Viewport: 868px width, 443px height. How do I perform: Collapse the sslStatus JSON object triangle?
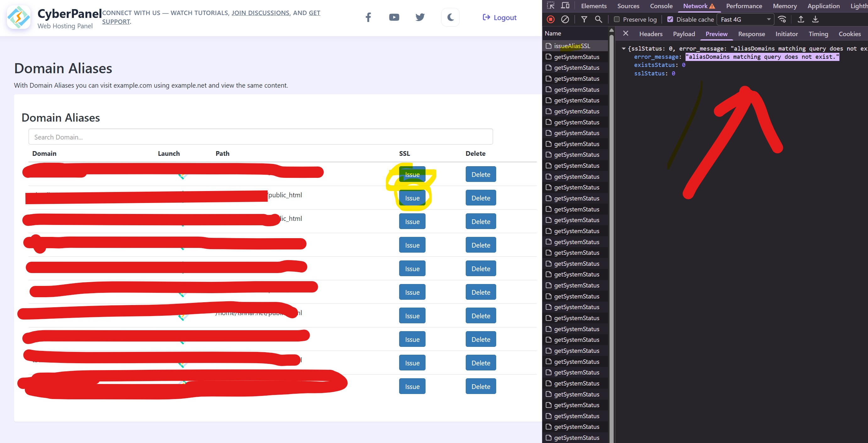click(624, 49)
